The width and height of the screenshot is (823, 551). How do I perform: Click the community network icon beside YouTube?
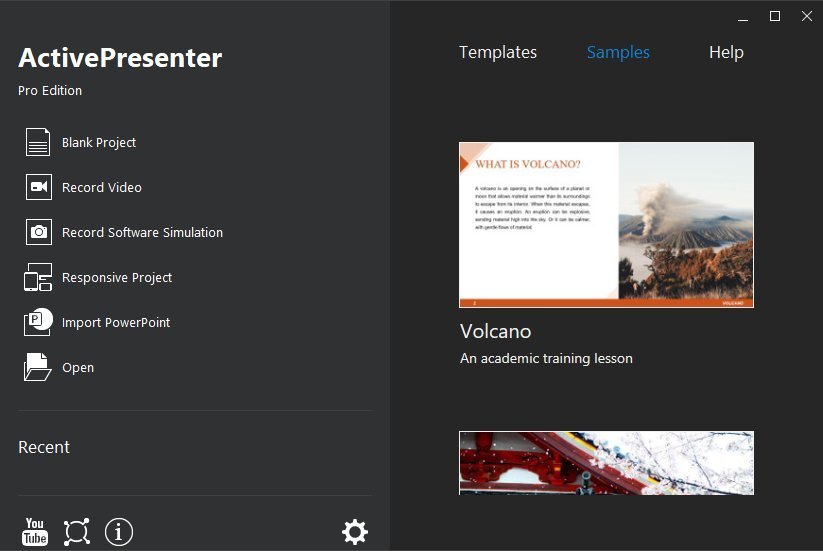[77, 532]
